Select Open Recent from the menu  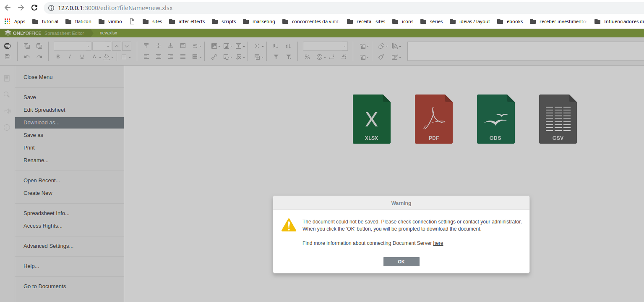pos(42,180)
